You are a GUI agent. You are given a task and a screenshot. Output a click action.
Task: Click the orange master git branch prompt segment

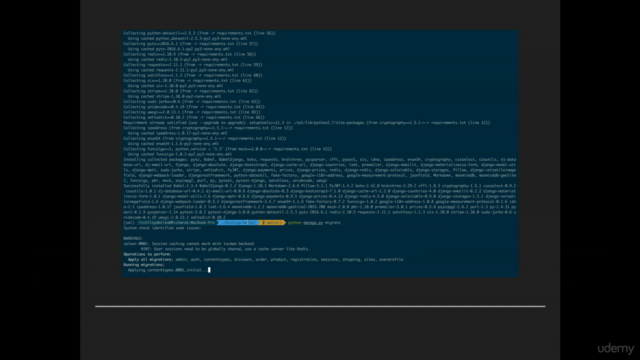pyautogui.click(x=272, y=222)
